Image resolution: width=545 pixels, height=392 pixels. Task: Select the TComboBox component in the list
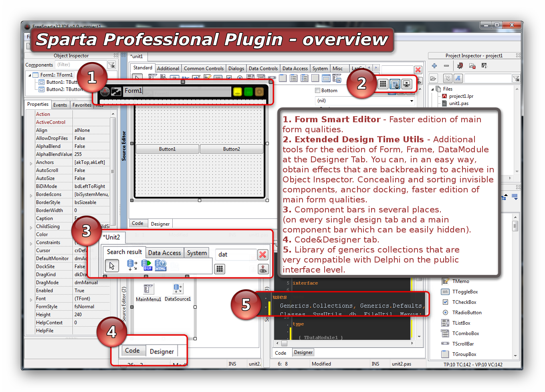tap(465, 333)
